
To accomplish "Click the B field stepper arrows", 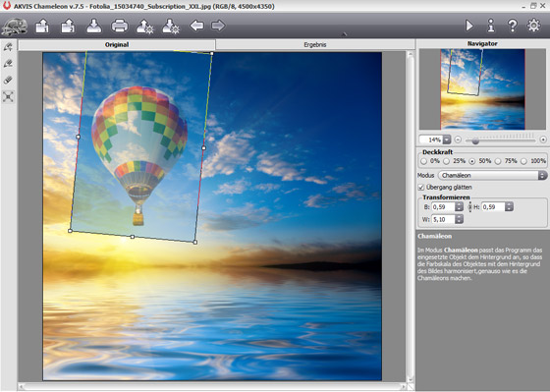I will point(459,207).
